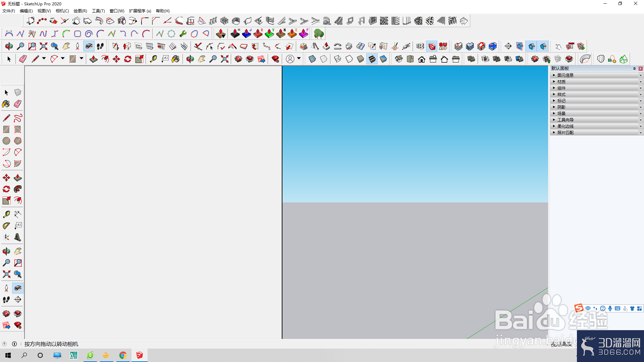Toggle the Look Around eye in top toolbar
Image resolution: width=644 pixels, height=362 pixels.
(x=89, y=46)
